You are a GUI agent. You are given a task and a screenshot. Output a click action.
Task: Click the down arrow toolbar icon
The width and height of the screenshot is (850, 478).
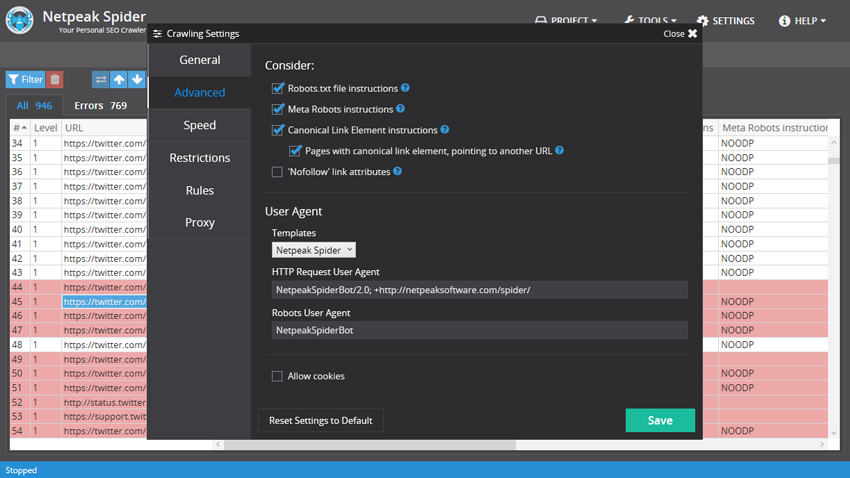click(x=137, y=79)
